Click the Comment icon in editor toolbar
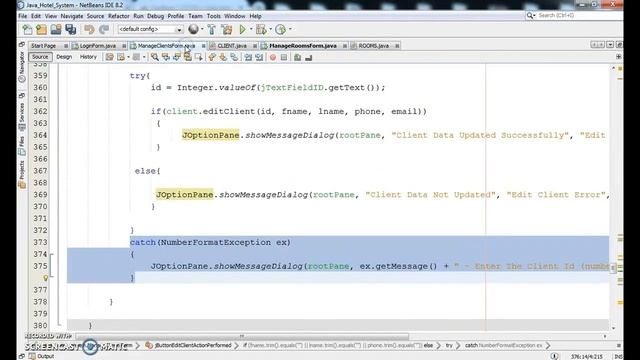This screenshot has width=640, height=360. point(298,58)
